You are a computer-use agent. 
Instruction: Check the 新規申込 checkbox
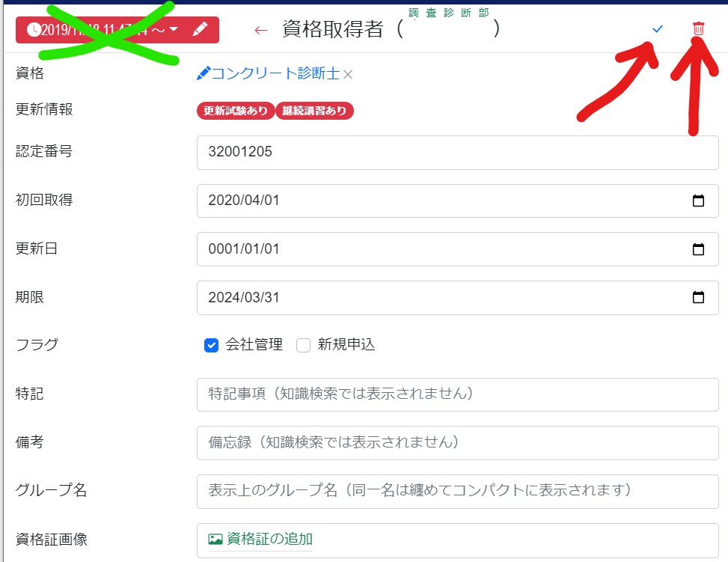coord(303,345)
